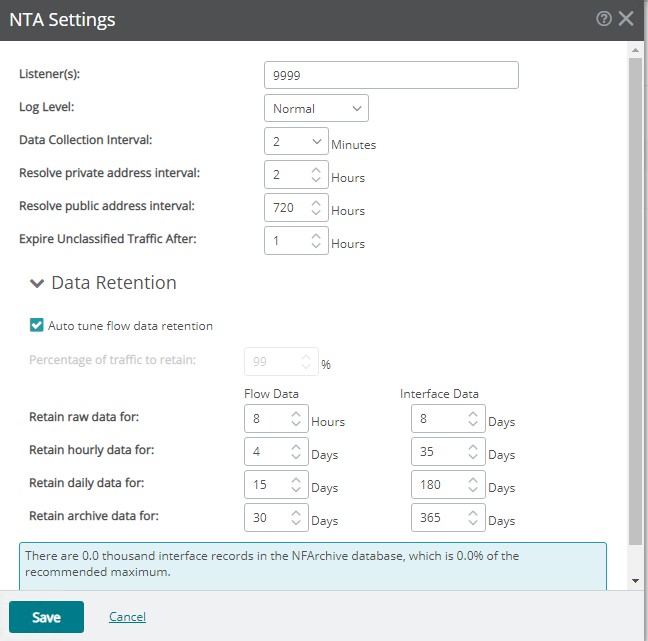
Task: Toggle Auto tune flow data retention checkbox
Action: pos(36,325)
